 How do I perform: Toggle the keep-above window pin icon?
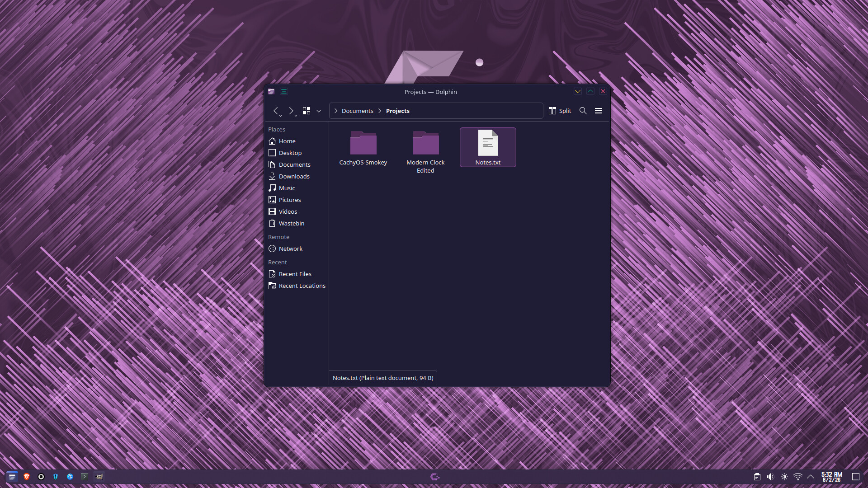(284, 91)
